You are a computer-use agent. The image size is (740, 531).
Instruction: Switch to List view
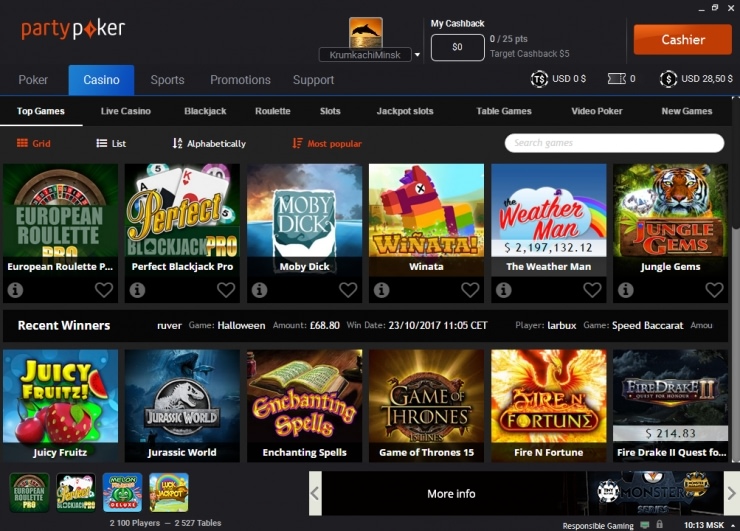click(111, 144)
